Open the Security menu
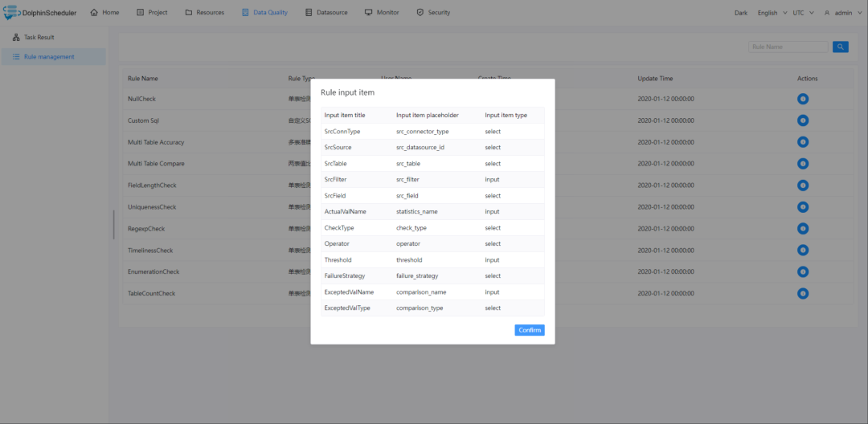The image size is (868, 424). click(x=433, y=13)
